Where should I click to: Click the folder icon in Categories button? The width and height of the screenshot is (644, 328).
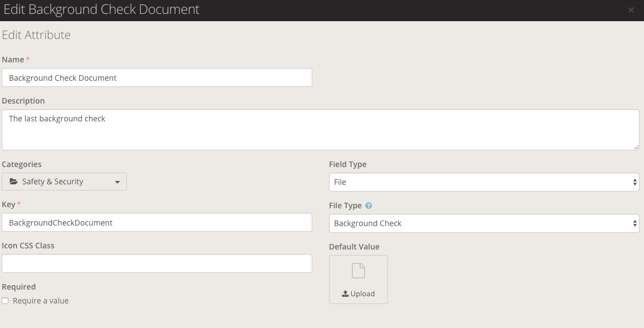pyautogui.click(x=13, y=182)
